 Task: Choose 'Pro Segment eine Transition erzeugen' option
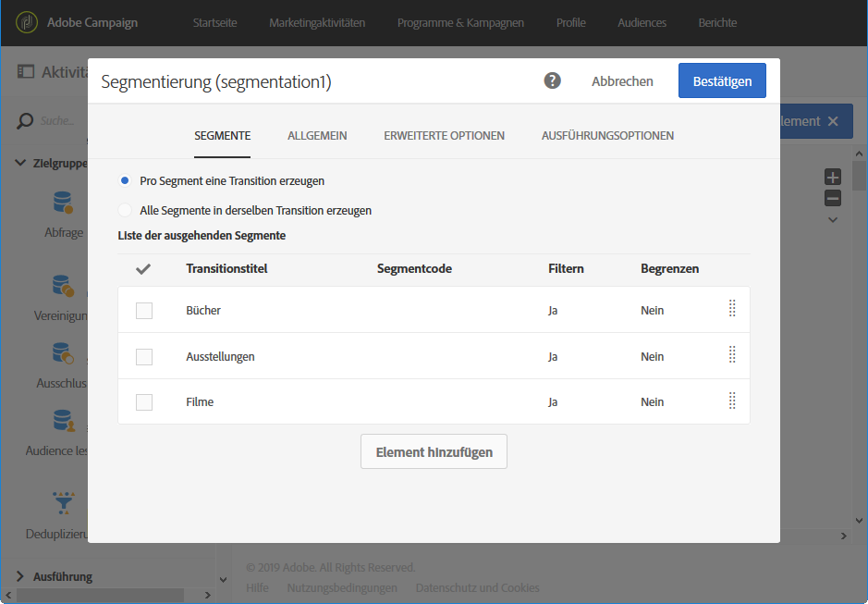(x=125, y=180)
